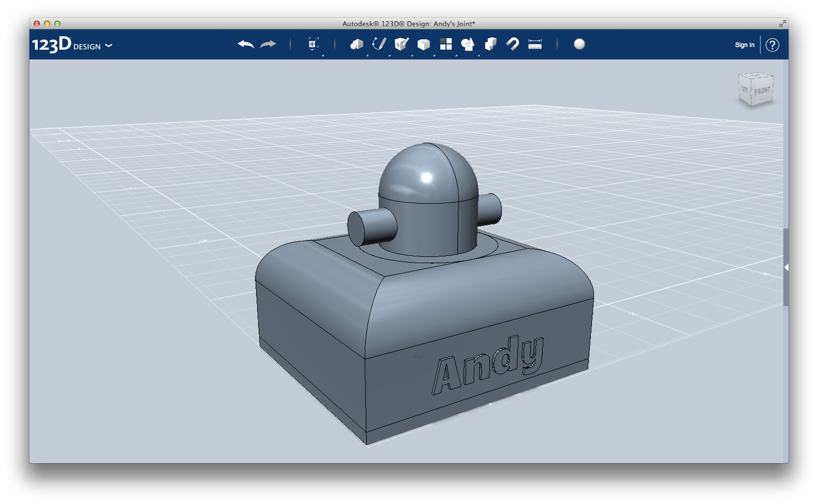Open the Modify tool
818x504 pixels.
pyautogui.click(x=424, y=45)
